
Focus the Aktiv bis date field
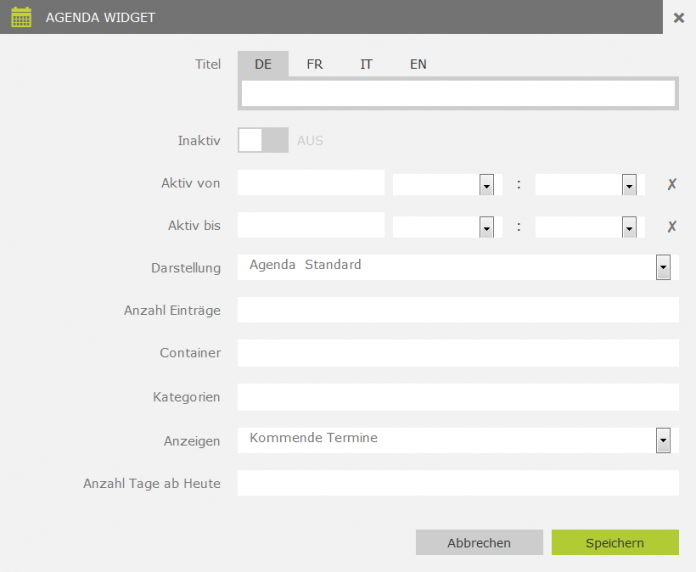[311, 225]
